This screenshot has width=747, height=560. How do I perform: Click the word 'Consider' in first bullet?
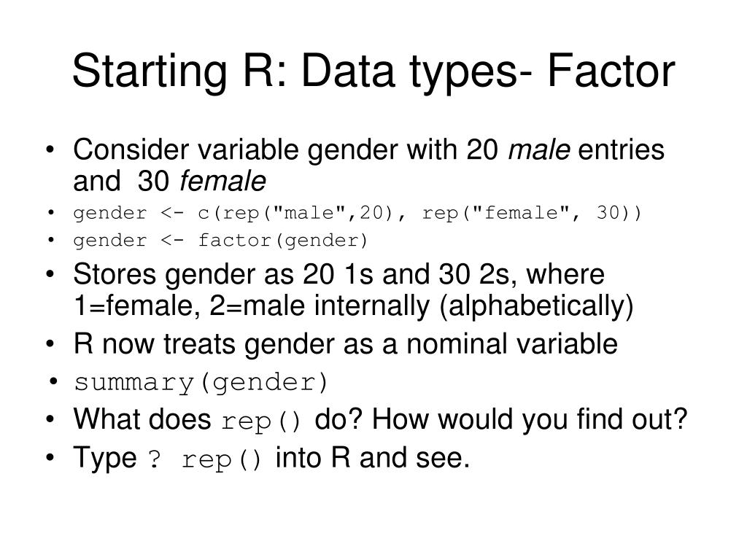pos(131,149)
